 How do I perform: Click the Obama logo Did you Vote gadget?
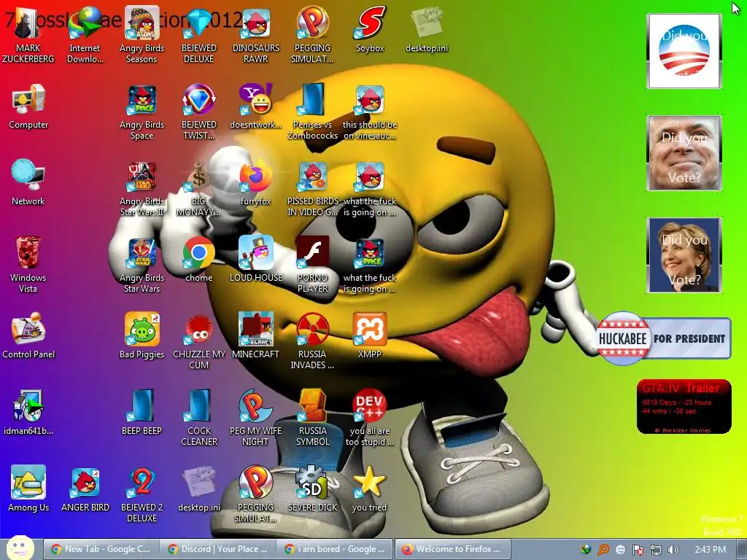684,51
